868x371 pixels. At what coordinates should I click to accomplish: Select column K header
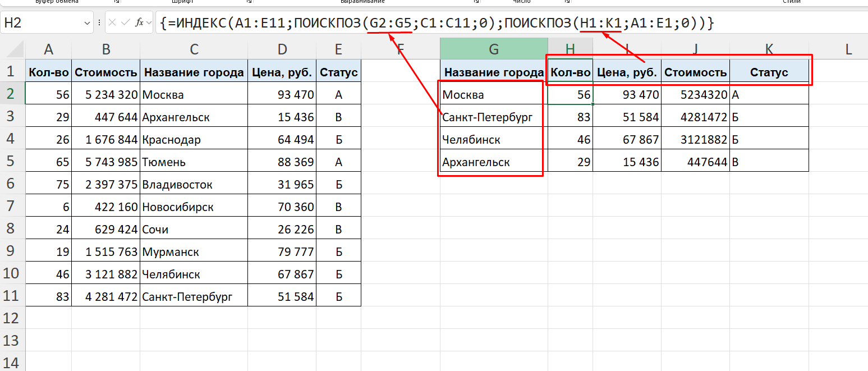[x=769, y=49]
